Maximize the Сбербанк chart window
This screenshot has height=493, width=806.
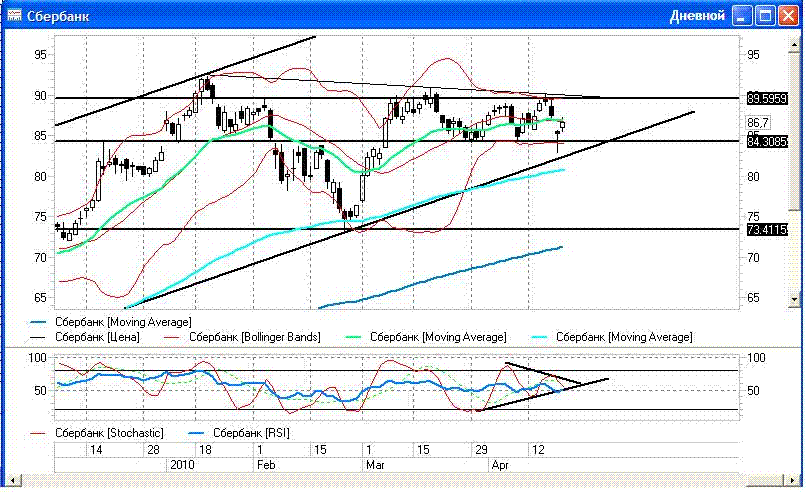765,16
